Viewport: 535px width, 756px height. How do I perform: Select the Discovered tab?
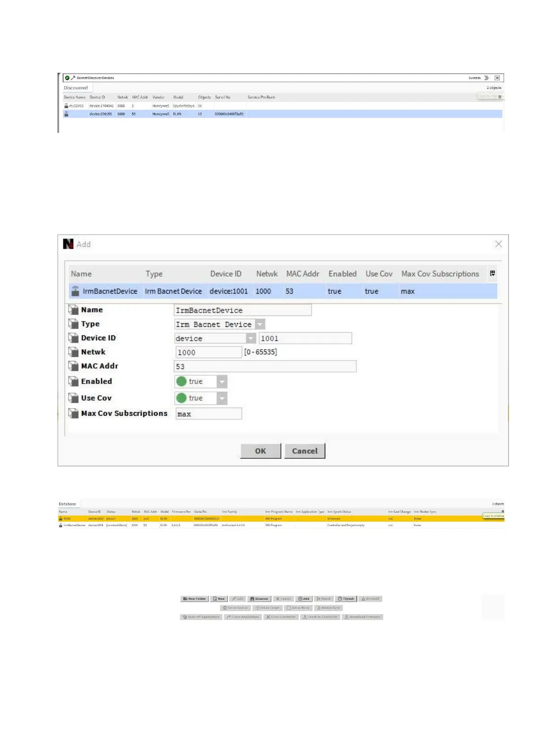(x=76, y=88)
